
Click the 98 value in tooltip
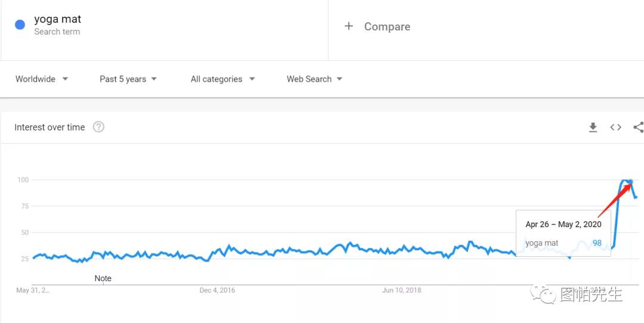click(597, 243)
